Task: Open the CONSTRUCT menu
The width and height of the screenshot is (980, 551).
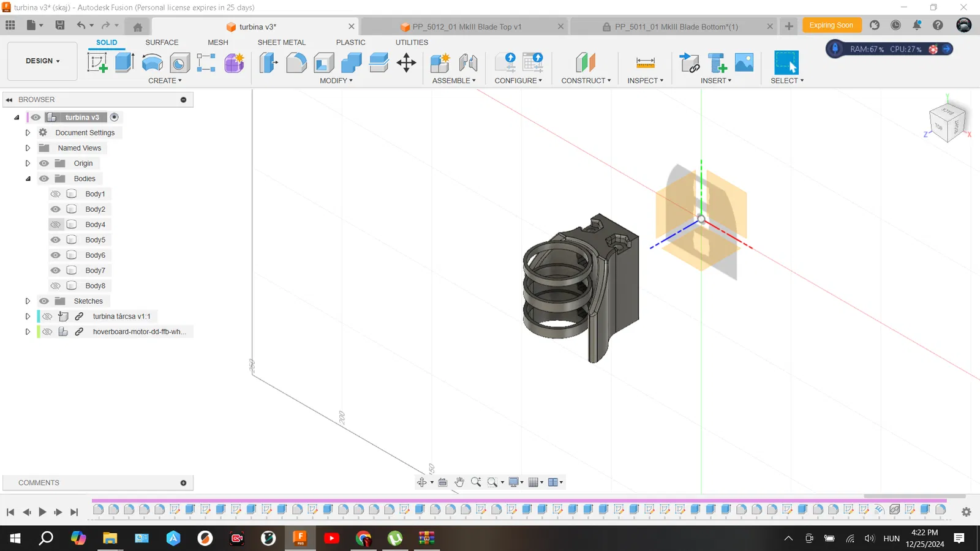Action: pyautogui.click(x=586, y=81)
